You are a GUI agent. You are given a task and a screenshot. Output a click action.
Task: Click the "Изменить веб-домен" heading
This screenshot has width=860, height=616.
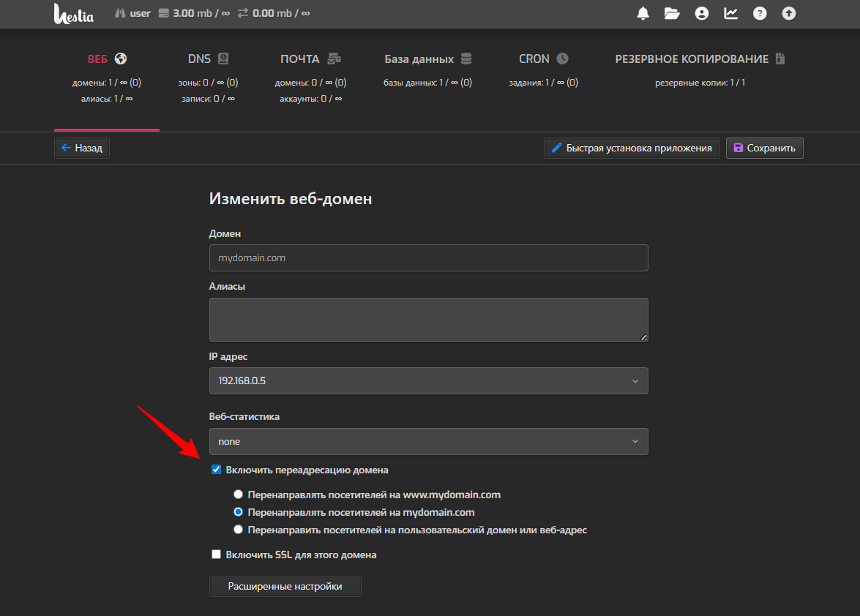pos(291,198)
